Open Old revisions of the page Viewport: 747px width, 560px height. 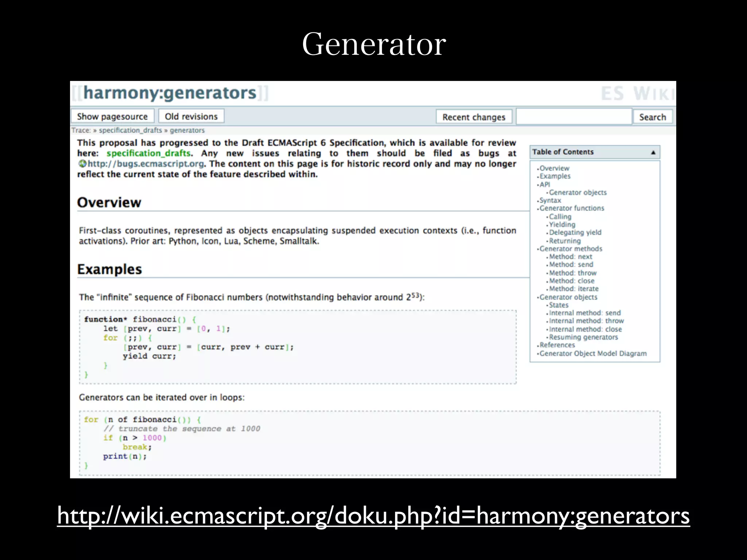pyautogui.click(x=191, y=116)
